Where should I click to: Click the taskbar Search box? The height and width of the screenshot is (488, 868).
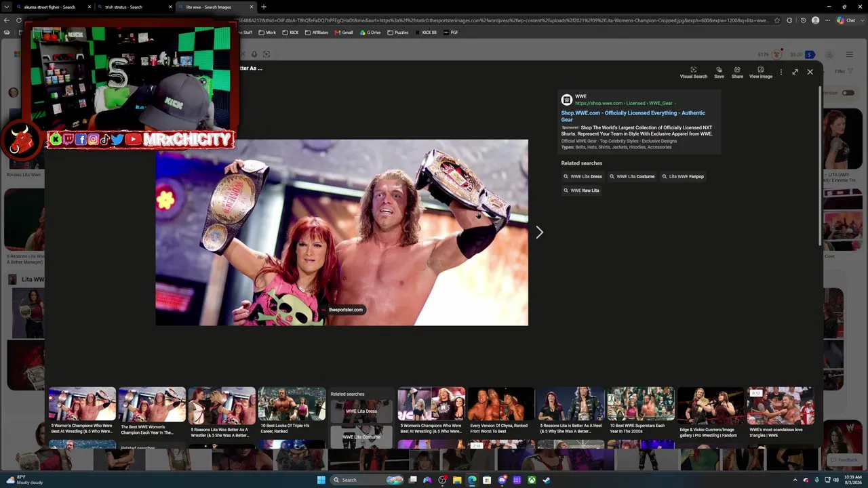click(367, 480)
